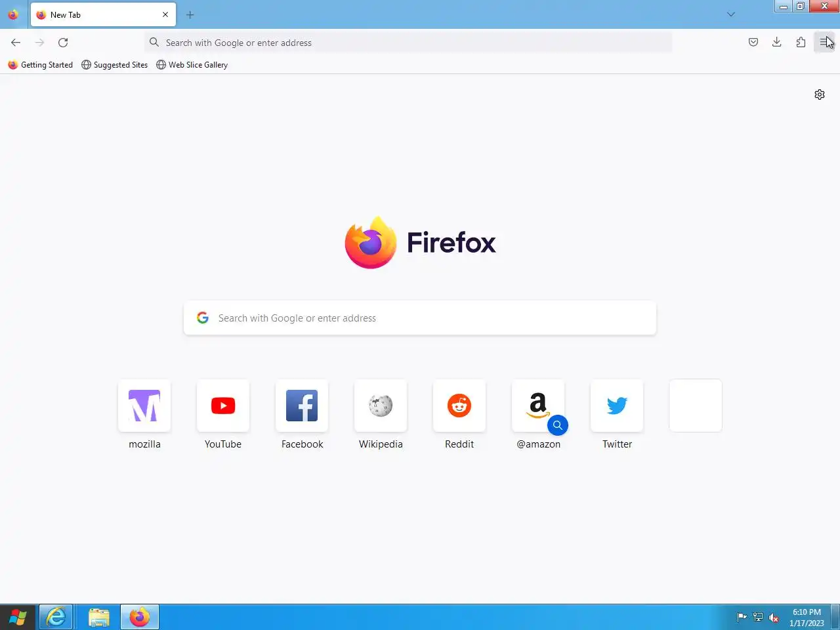Open the Firefox application menu
The height and width of the screenshot is (630, 840).
(824, 43)
